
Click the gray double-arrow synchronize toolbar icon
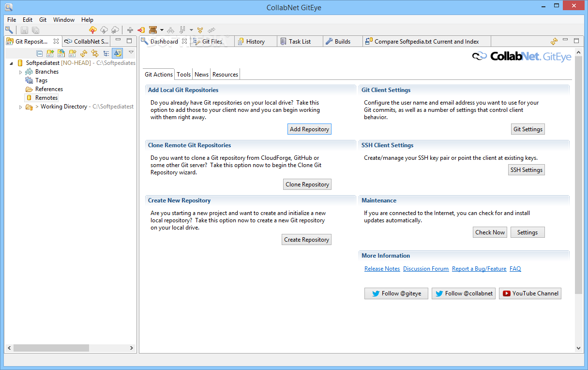tap(211, 30)
